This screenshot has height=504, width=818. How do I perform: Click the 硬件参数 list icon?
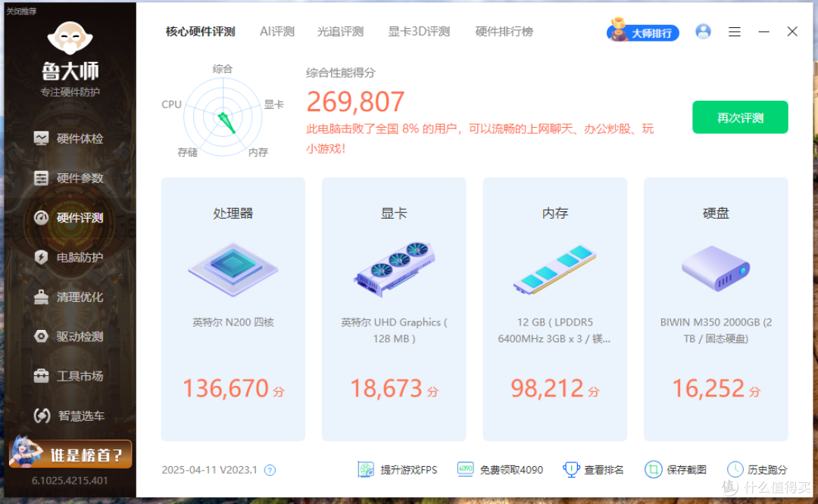coord(41,178)
